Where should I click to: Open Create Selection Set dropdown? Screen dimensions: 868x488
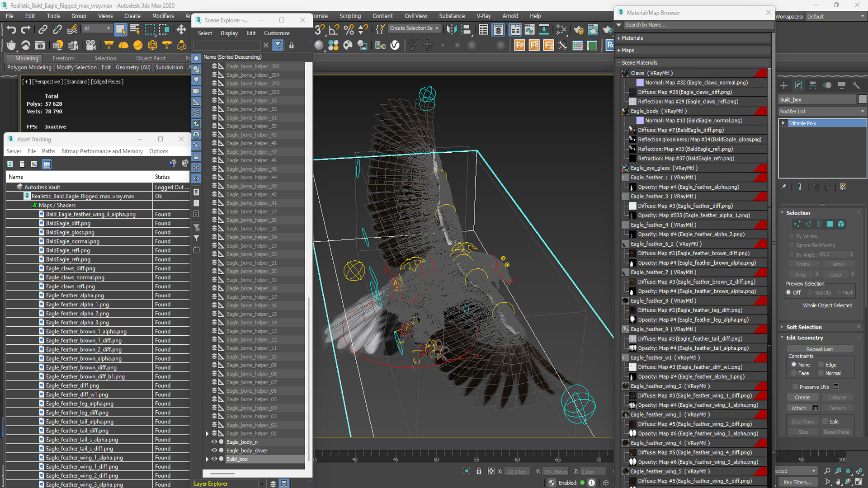414,28
